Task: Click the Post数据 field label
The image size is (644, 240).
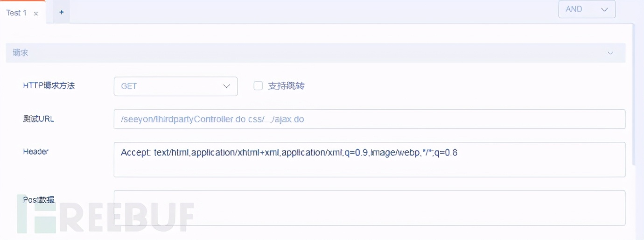Action: point(38,200)
